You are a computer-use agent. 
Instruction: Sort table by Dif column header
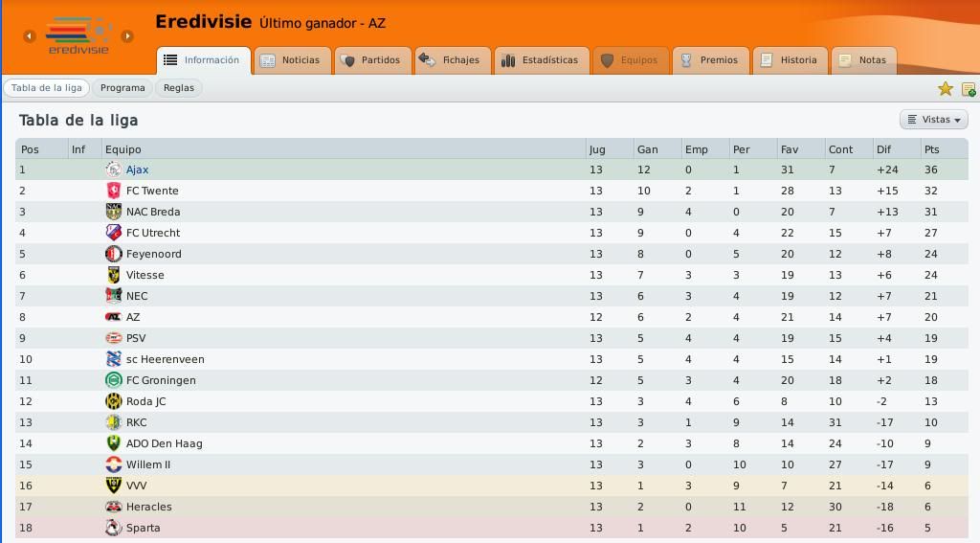[883, 149]
